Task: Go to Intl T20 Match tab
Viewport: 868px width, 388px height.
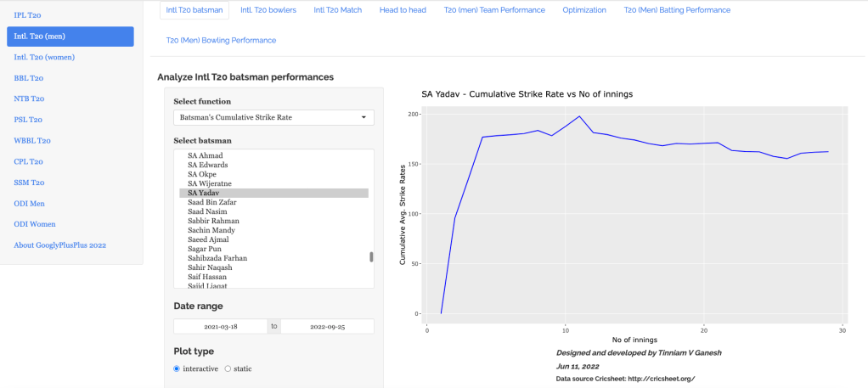Action: click(x=338, y=10)
